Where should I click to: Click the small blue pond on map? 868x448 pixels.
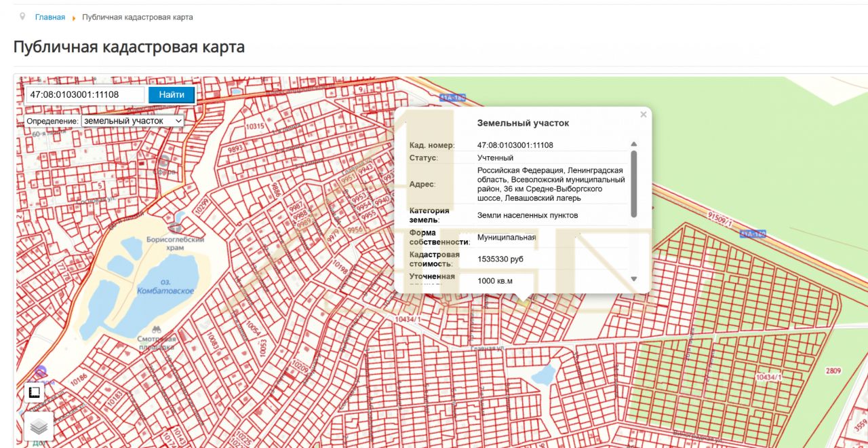coord(544,374)
